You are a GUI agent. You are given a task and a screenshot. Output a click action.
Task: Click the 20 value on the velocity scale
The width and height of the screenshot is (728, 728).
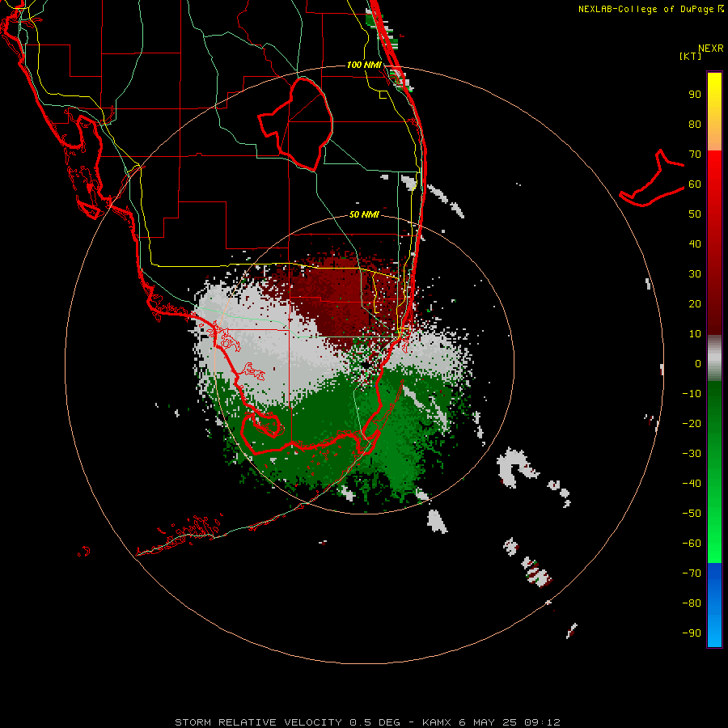tap(695, 304)
